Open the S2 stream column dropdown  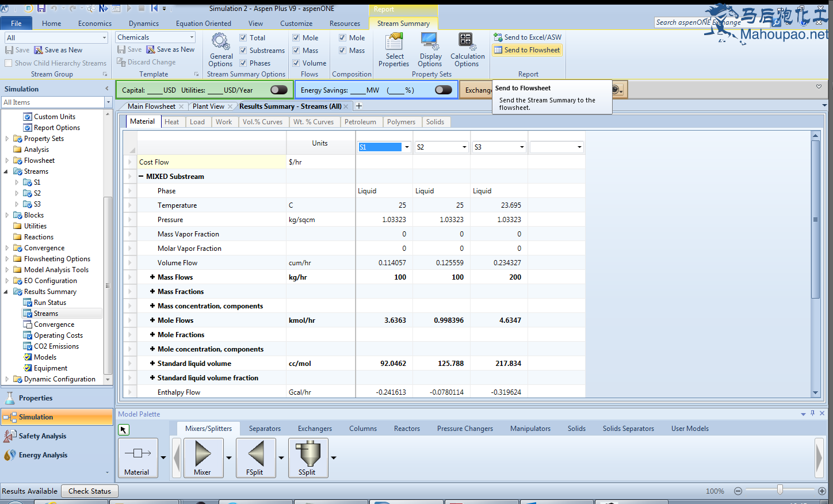coord(464,147)
